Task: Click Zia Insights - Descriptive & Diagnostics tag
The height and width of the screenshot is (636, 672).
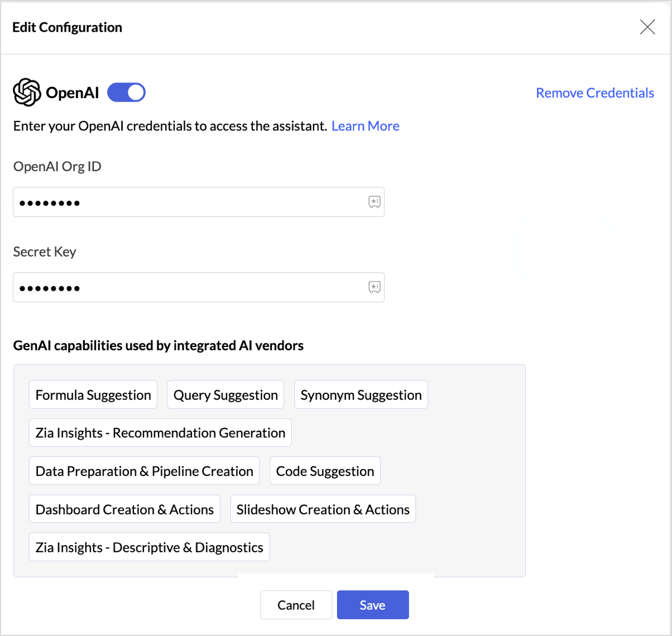Action: click(x=150, y=547)
